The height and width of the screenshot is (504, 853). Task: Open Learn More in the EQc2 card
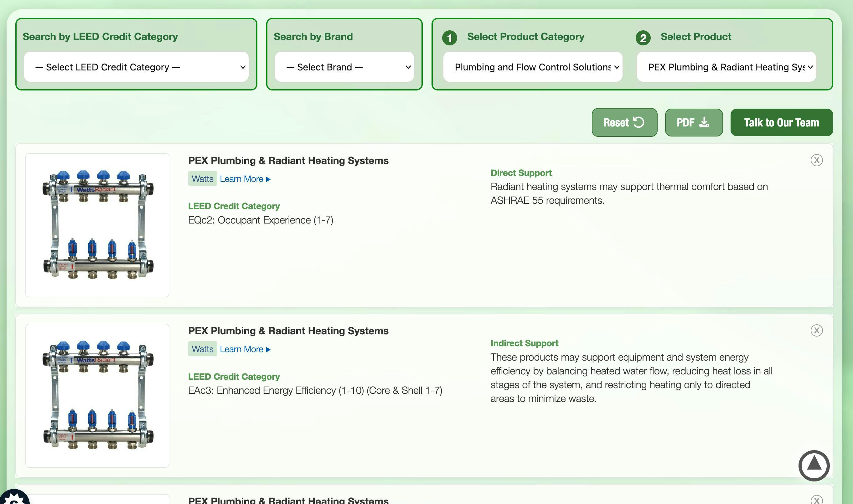[245, 179]
